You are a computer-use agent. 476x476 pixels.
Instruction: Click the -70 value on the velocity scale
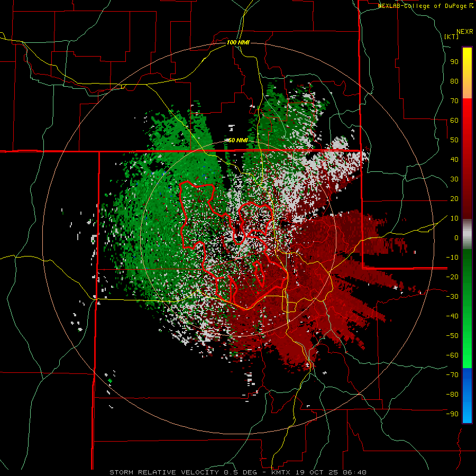pos(452,375)
